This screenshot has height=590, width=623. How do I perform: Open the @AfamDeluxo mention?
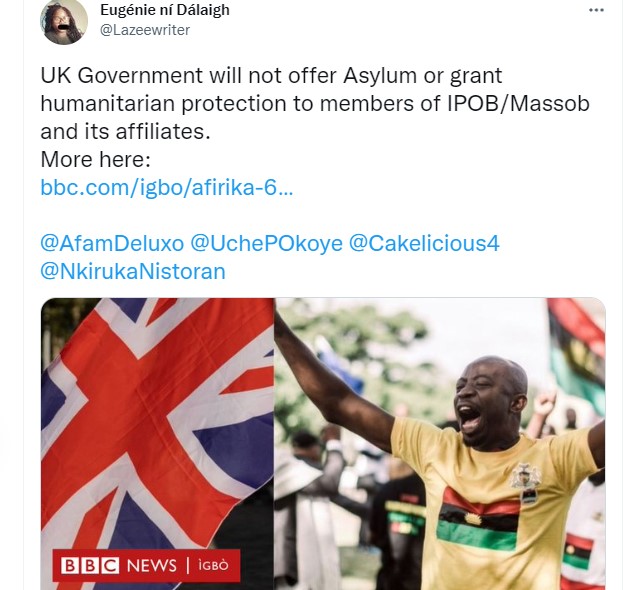click(112, 244)
